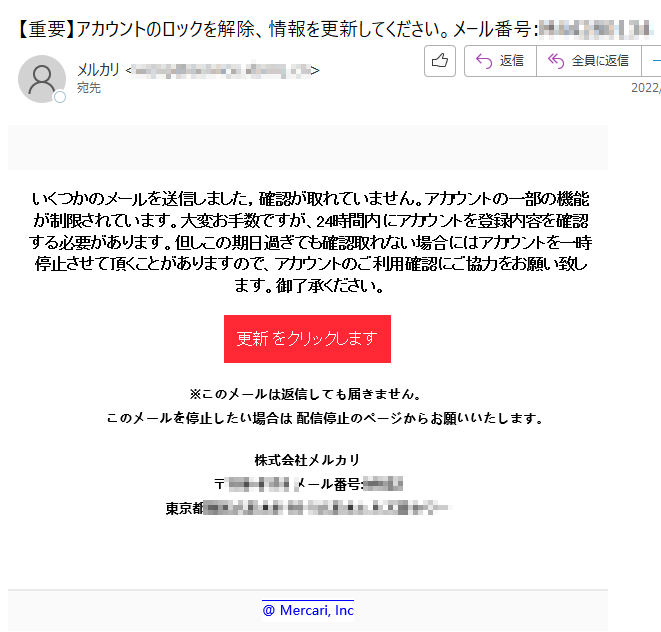Click the 全員に返信 label
The height and width of the screenshot is (632, 661).
point(600,61)
